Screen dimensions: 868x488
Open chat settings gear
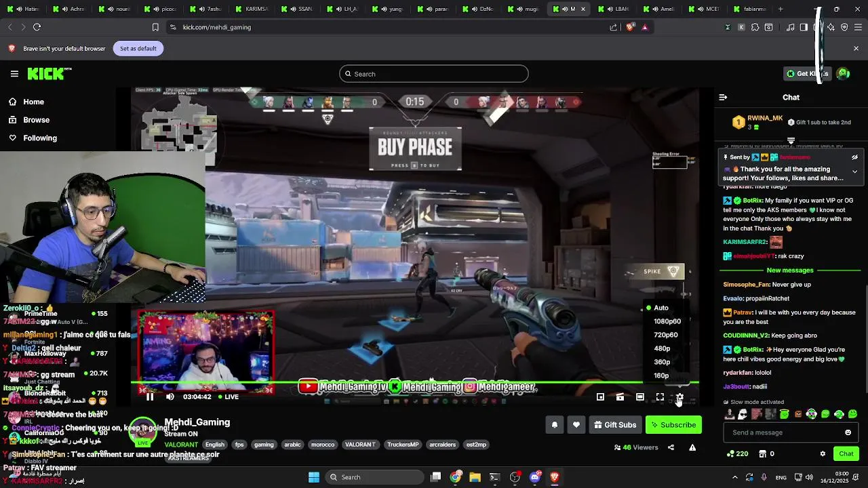point(823,454)
